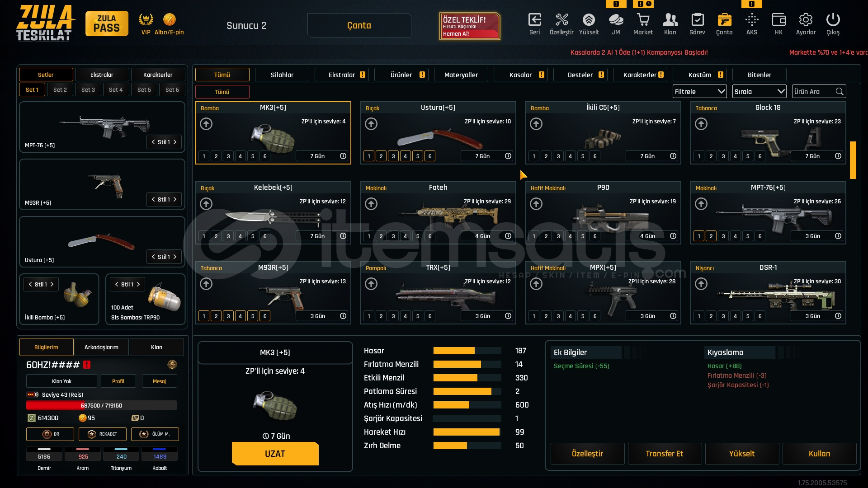
Task: Click the UZAT extend button
Action: [275, 454]
